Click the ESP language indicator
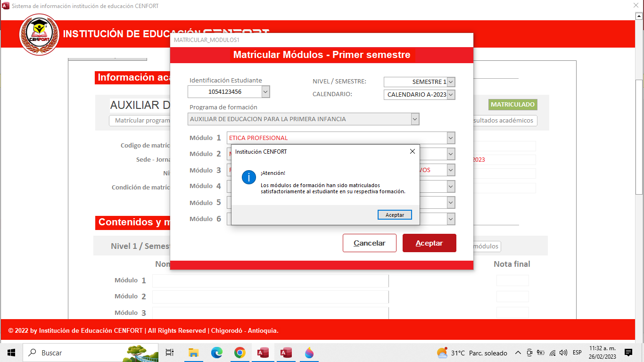The height and width of the screenshot is (362, 644). pos(577,353)
